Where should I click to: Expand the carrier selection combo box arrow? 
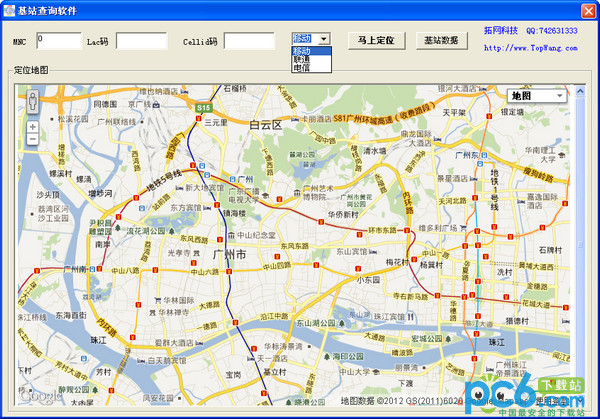[324, 38]
